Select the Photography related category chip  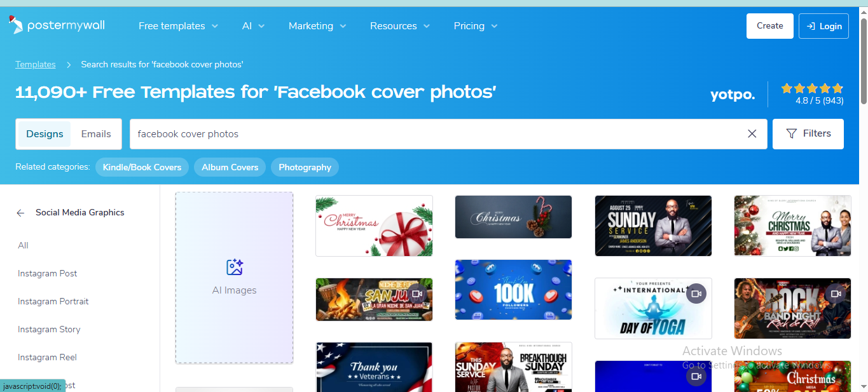click(x=305, y=167)
